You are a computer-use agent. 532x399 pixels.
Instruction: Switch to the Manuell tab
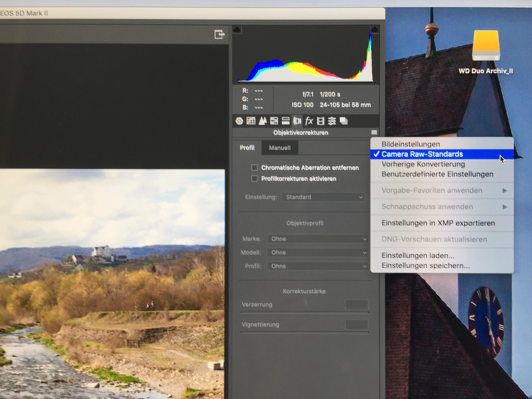tap(280, 148)
